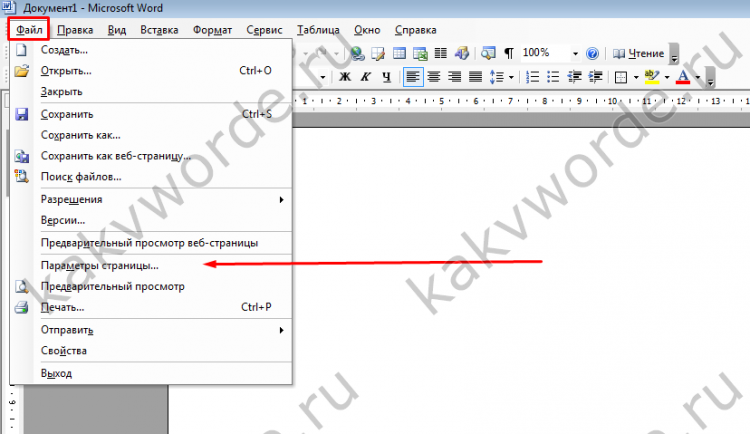Image resolution: width=750 pixels, height=434 pixels.
Task: Click the outside borders icon
Action: 621,77
